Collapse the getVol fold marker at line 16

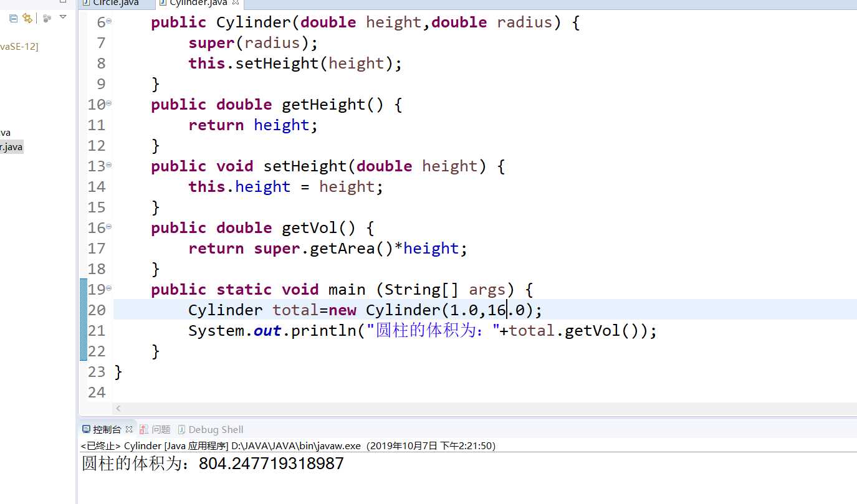(x=108, y=227)
